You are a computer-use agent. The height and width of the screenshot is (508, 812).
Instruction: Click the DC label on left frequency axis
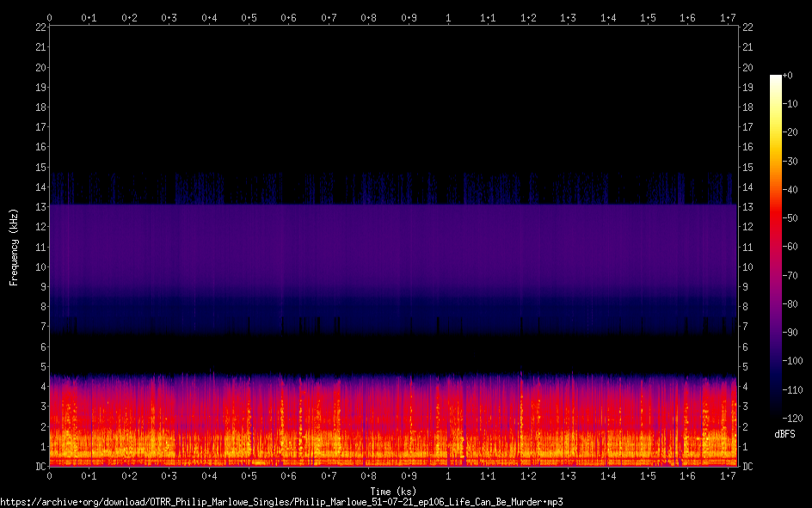pyautogui.click(x=39, y=467)
